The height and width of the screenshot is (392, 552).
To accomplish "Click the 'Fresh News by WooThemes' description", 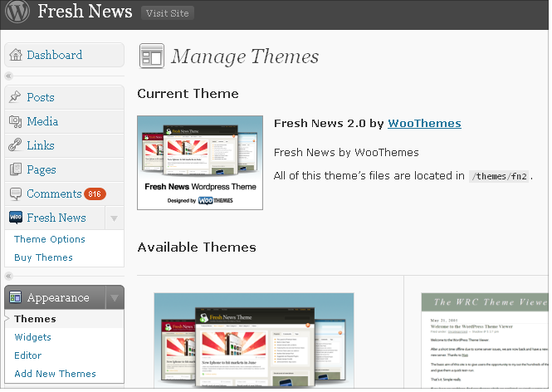I will [x=346, y=153].
